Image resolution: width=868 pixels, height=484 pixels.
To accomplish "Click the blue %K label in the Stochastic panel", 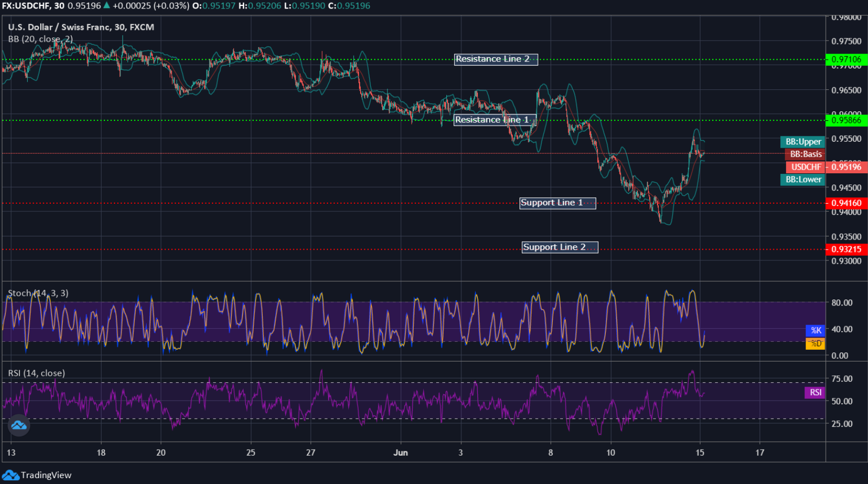I will (816, 331).
